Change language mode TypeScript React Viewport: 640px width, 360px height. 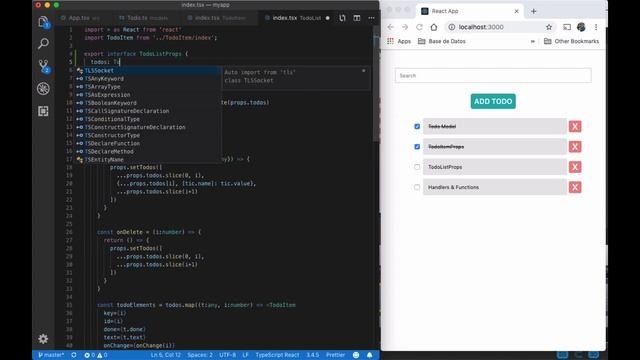tap(277, 355)
